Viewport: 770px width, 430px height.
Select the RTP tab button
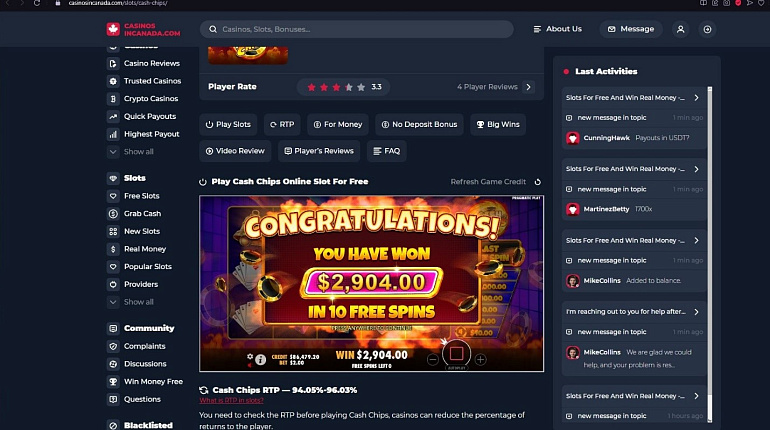pos(282,125)
